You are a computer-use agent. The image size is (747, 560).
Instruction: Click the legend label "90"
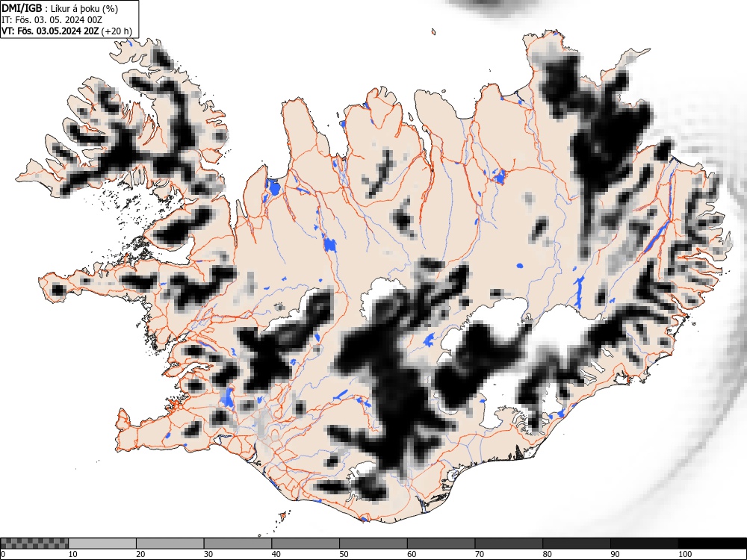click(x=614, y=554)
